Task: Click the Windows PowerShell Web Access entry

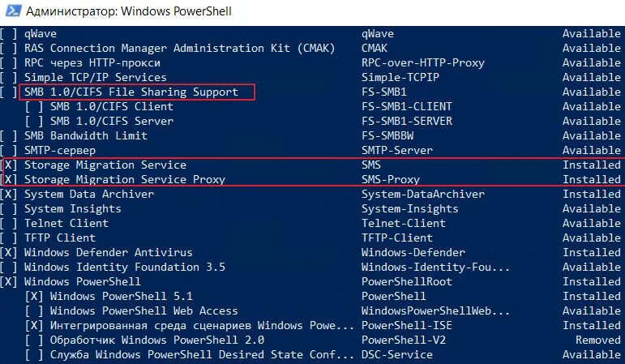Action: [x=144, y=311]
